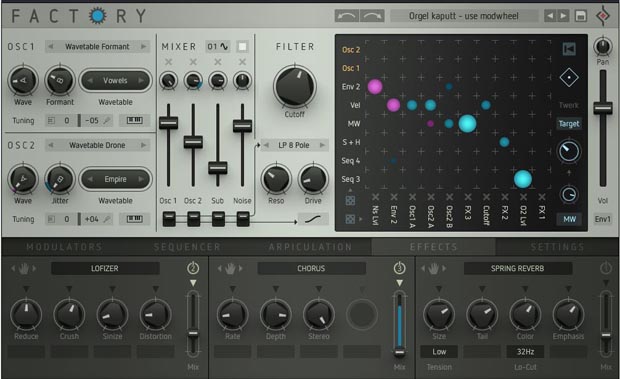Toggle the Sub filter routing button
Viewport: 620px width, 379px height.
coord(218,219)
